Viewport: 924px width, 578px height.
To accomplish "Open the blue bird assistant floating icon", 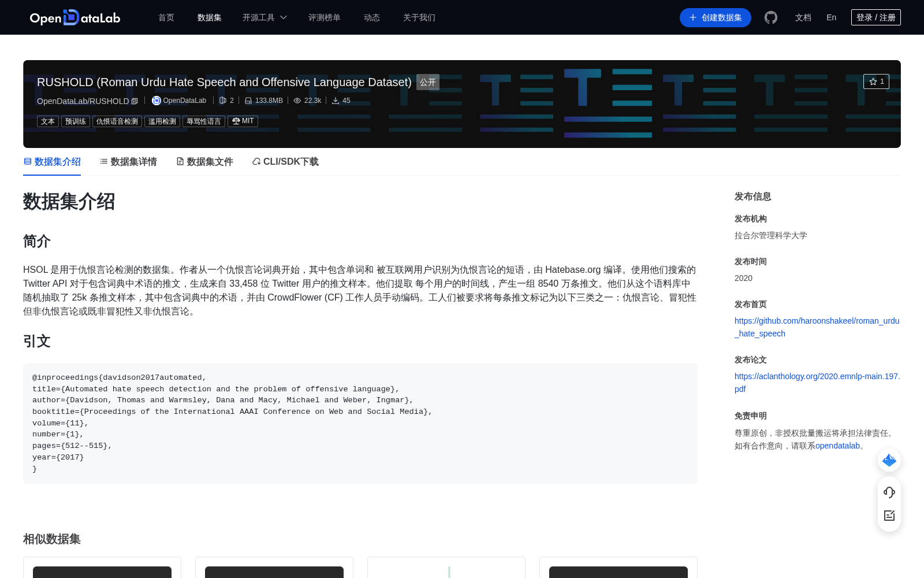I will click(x=889, y=460).
